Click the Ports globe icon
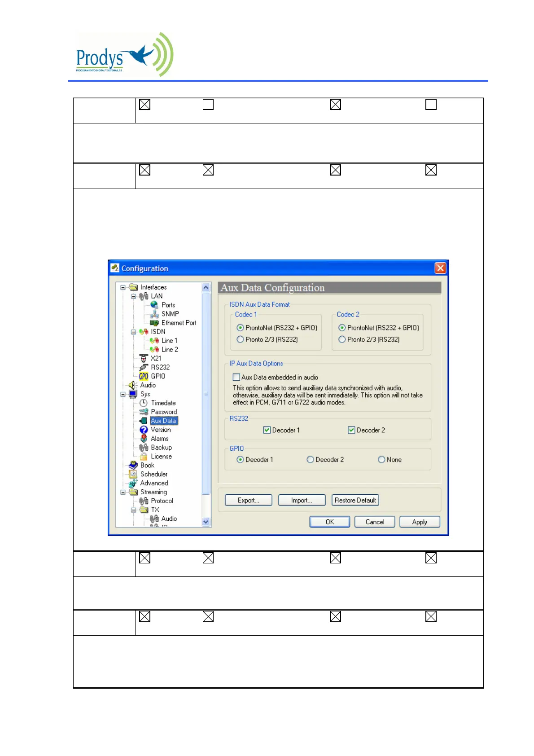This screenshot has width=534, height=756. [154, 305]
